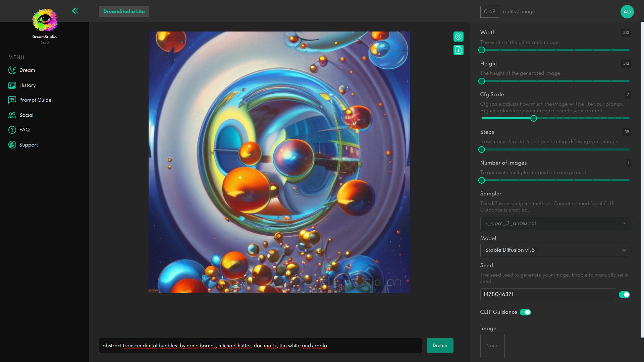Collapse the sidebar with double-chevron icon
Screen dimensions: 644x362
(x=75, y=11)
